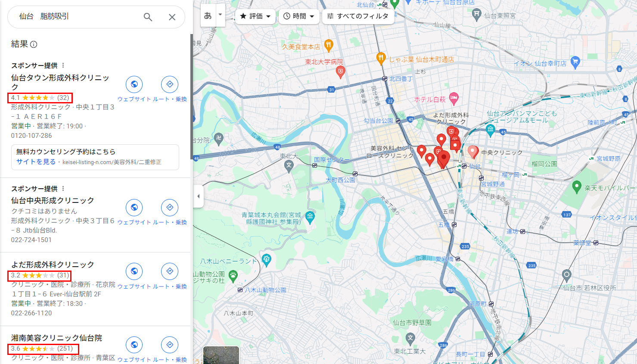The image size is (637, 364).
Task: Open website of 仙台タウン形成外科クリニック
Action: coord(134,84)
